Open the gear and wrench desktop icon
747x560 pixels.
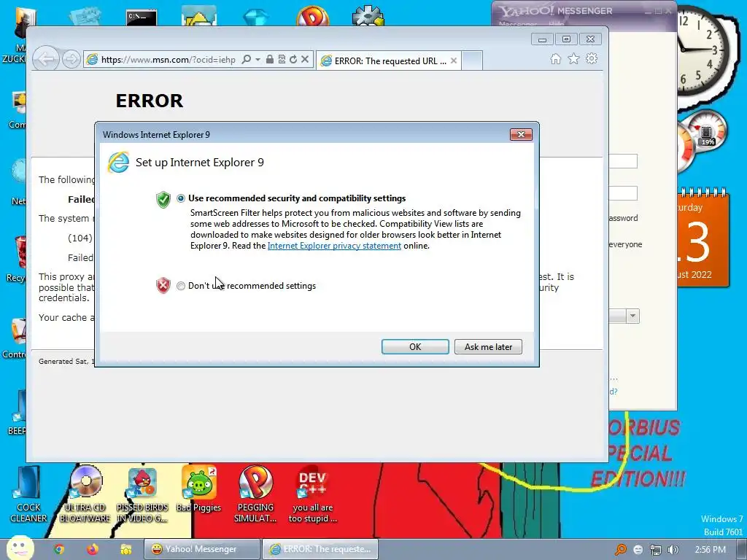[x=368, y=16]
